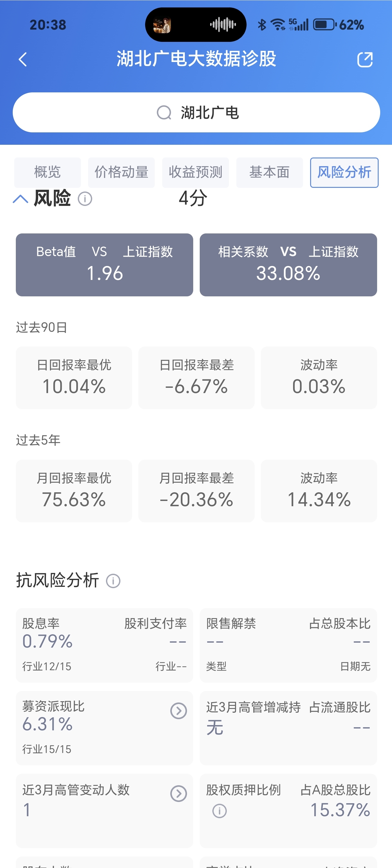Open the 收益预测 tab
392x868 pixels.
point(195,172)
